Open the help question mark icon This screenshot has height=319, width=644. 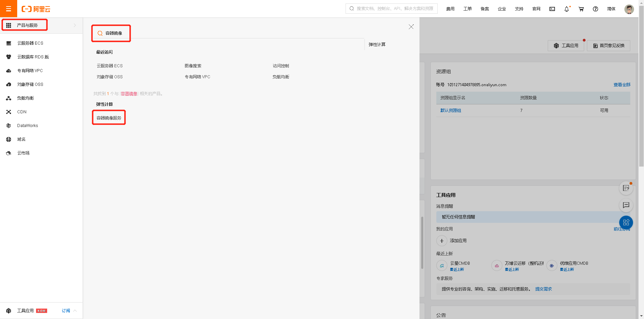pos(596,9)
